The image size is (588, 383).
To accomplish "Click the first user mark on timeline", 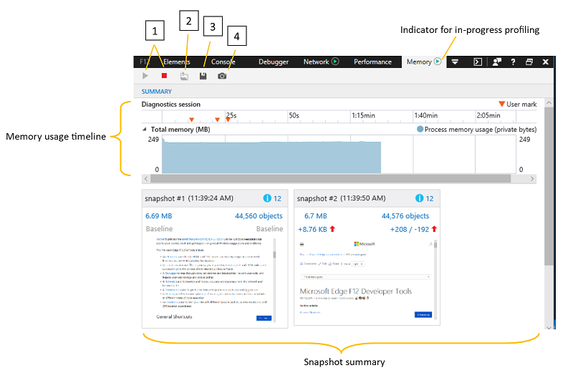I will [192, 120].
